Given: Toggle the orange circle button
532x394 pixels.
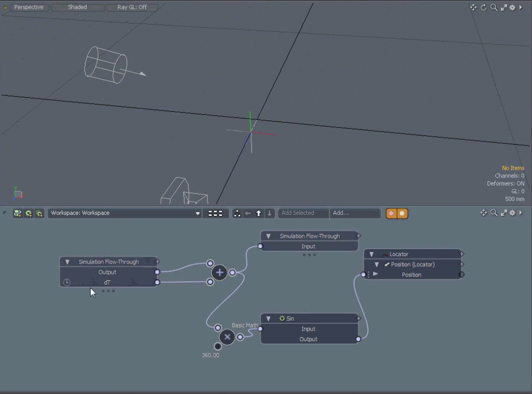Looking at the screenshot, I should (402, 213).
